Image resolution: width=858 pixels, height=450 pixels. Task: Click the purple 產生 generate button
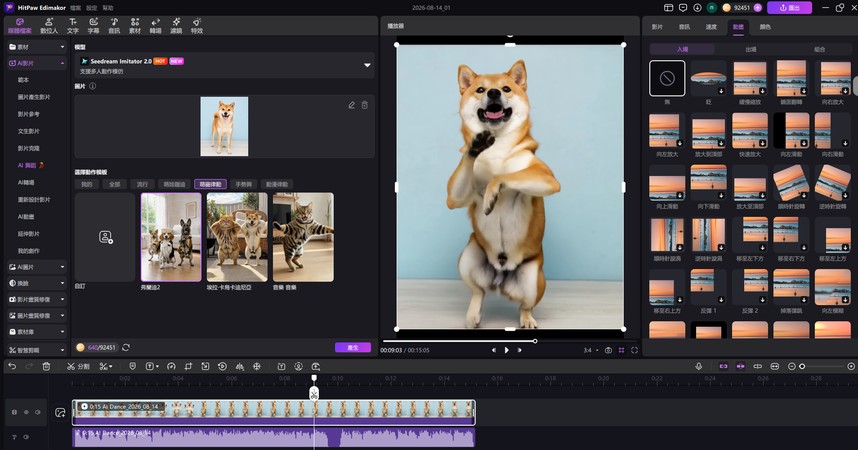353,348
